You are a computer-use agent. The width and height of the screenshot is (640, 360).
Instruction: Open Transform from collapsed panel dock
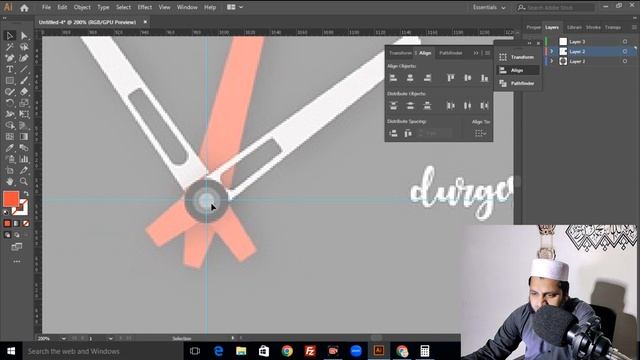pyautogui.click(x=517, y=57)
